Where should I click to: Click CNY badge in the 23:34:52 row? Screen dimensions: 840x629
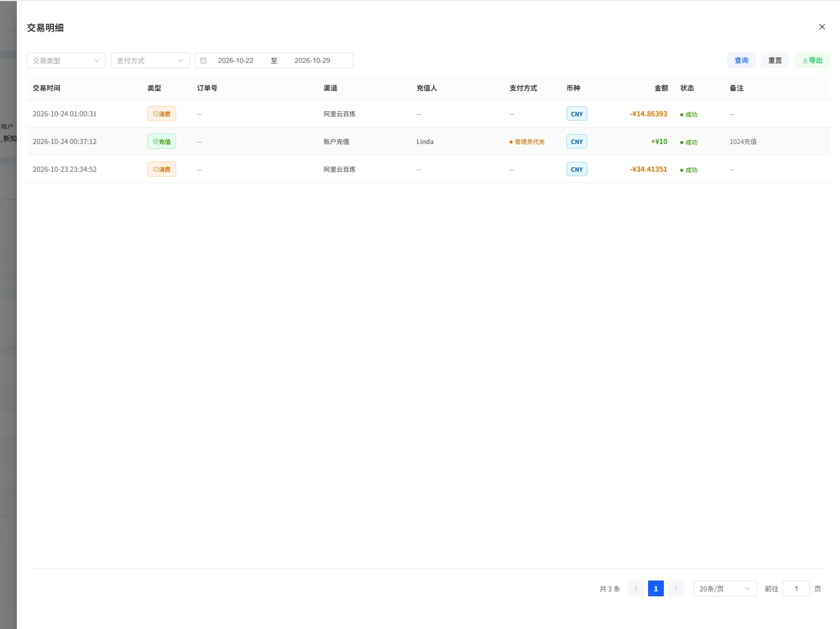(x=577, y=169)
